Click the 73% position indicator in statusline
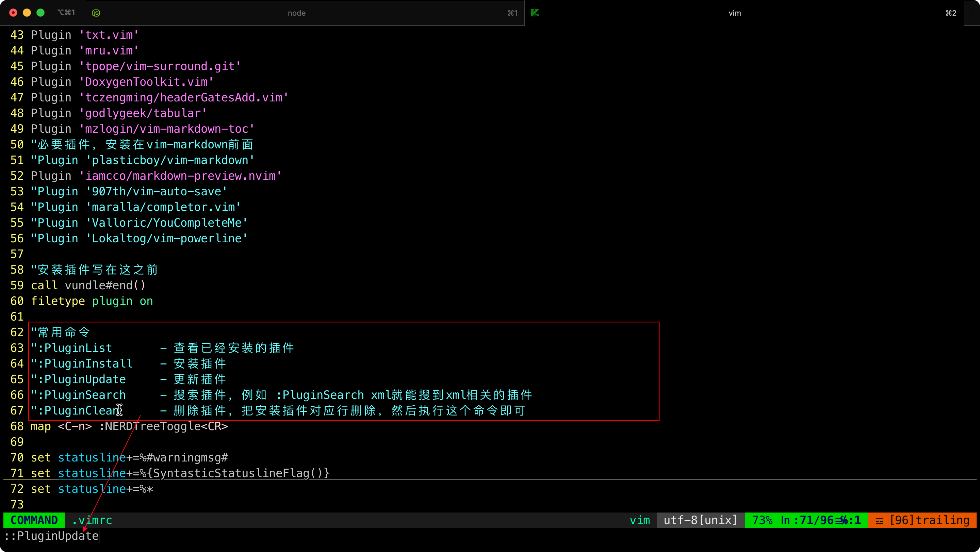The width and height of the screenshot is (980, 552). (x=762, y=520)
